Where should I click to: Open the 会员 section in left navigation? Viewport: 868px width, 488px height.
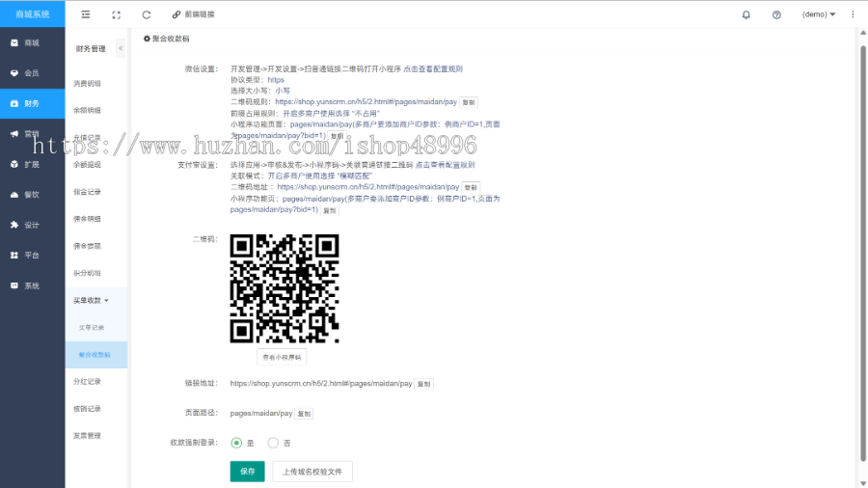pyautogui.click(x=32, y=73)
